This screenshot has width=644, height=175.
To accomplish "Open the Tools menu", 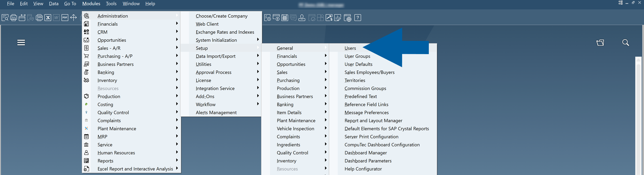I will coord(111,4).
